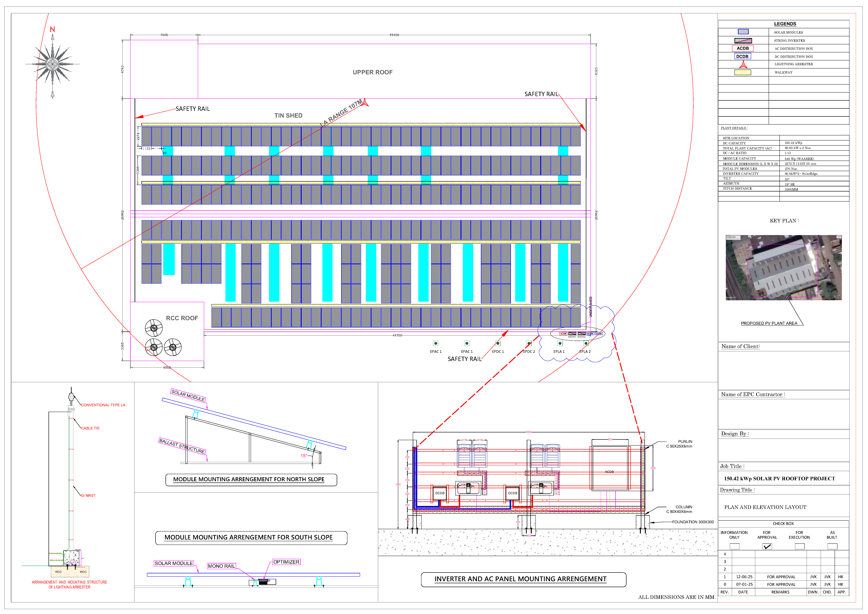
Task: Click the revision date 12-06-25
Action: [744, 577]
